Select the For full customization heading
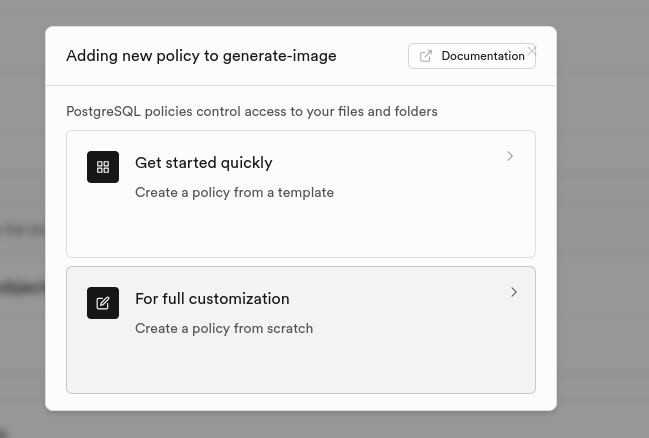 tap(212, 299)
